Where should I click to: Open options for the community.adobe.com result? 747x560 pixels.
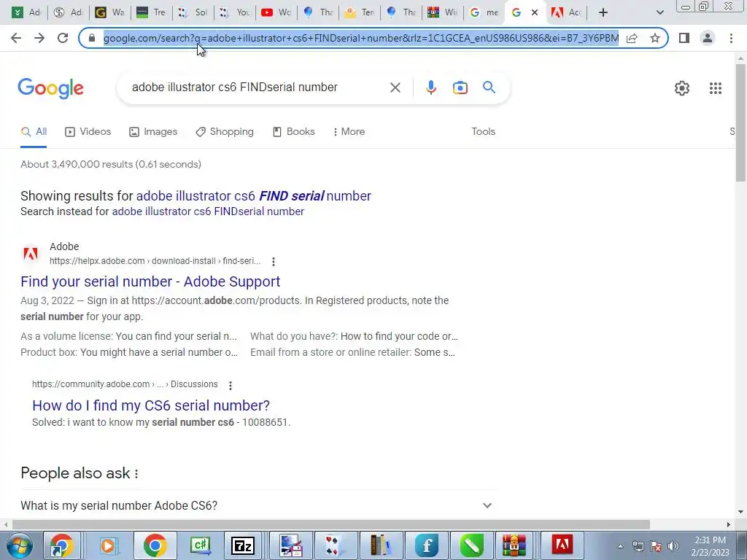pyautogui.click(x=230, y=385)
